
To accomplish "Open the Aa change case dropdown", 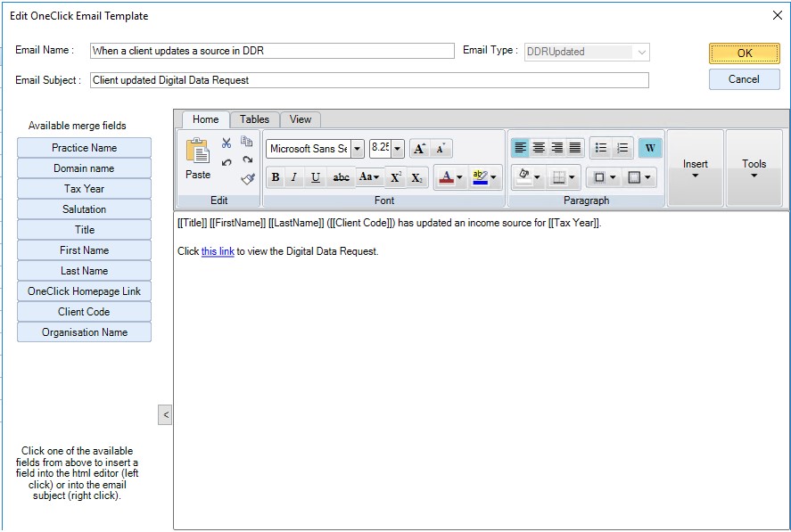I will point(369,177).
